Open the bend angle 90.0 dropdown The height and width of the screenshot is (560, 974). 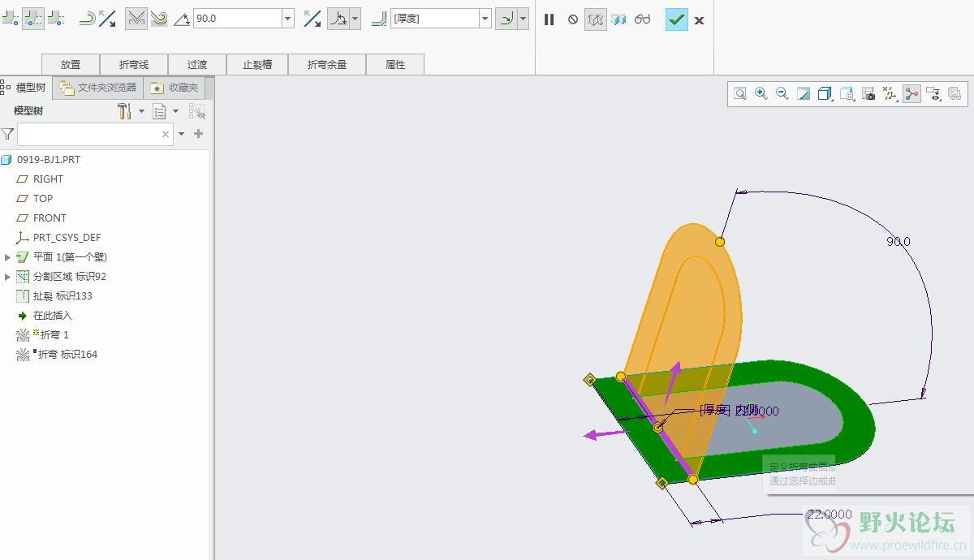point(288,19)
